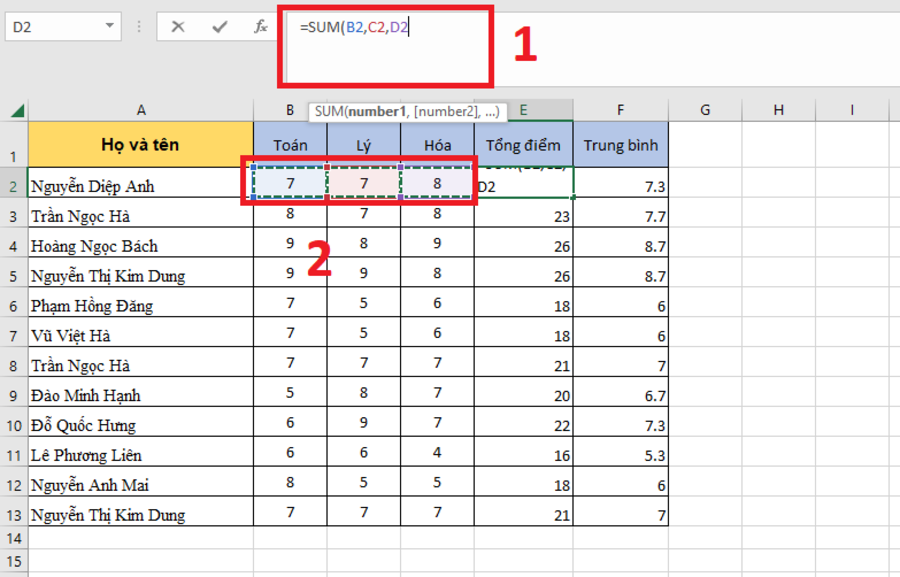Select column B header
The height and width of the screenshot is (577, 900).
[x=290, y=110]
